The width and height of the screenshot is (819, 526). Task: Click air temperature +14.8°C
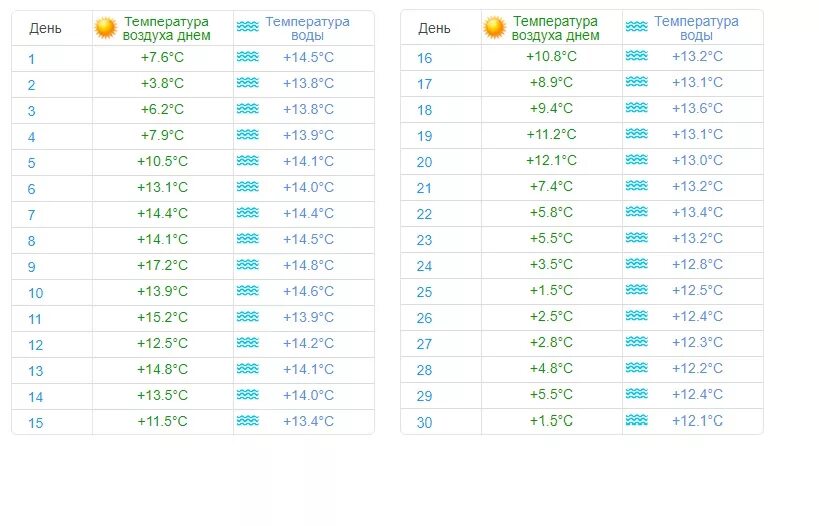[x=162, y=369]
